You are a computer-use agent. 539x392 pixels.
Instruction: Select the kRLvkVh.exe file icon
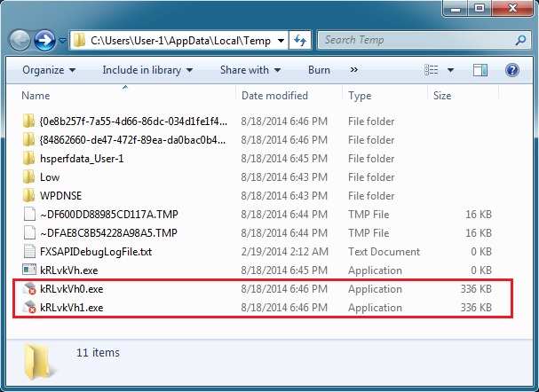point(29,270)
